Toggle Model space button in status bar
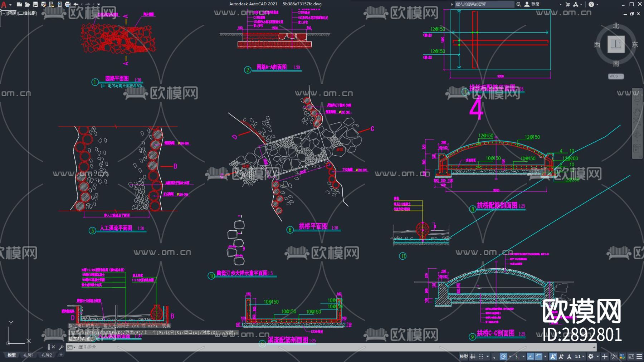The height and width of the screenshot is (362, 644). (x=464, y=356)
